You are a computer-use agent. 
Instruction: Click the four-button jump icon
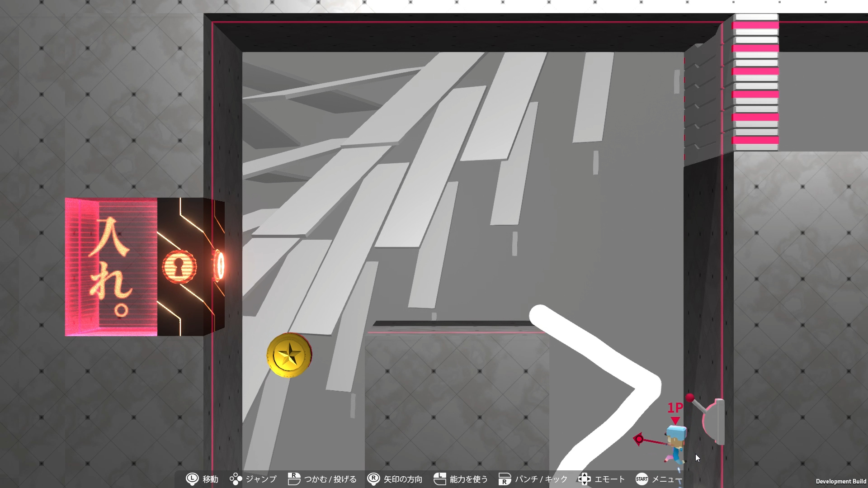pos(236,479)
